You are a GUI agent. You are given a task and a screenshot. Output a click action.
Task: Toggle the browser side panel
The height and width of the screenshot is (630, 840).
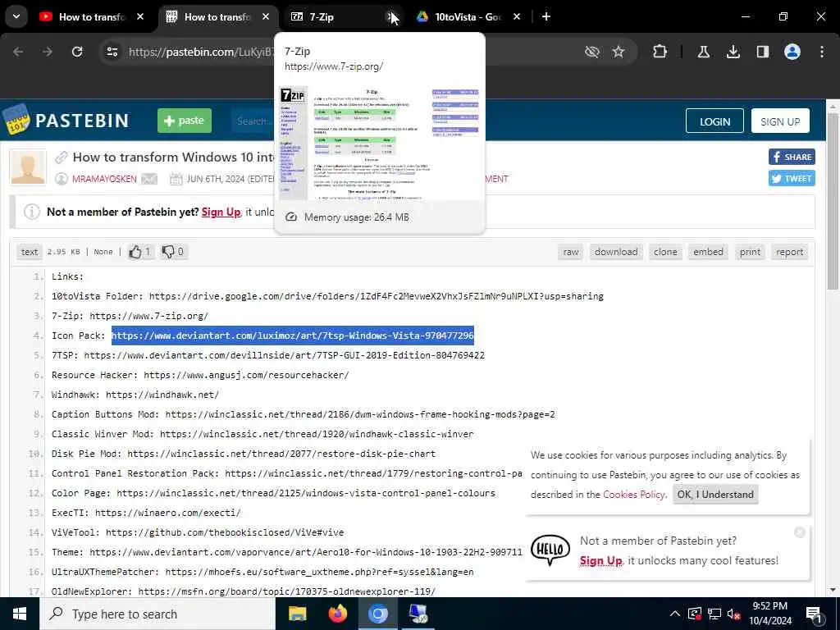coord(762,52)
